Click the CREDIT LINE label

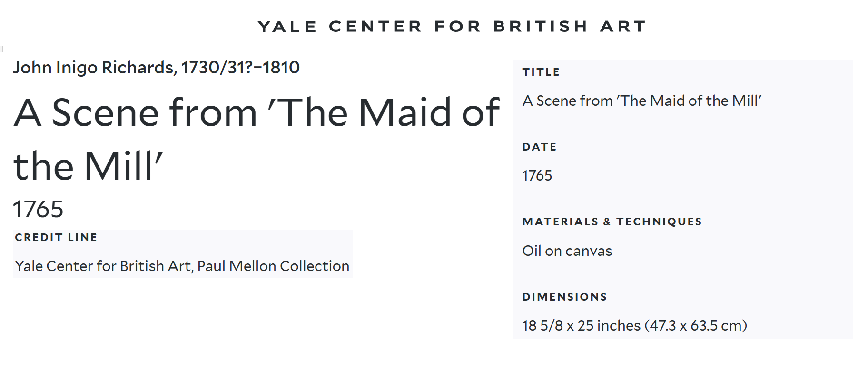pos(56,237)
